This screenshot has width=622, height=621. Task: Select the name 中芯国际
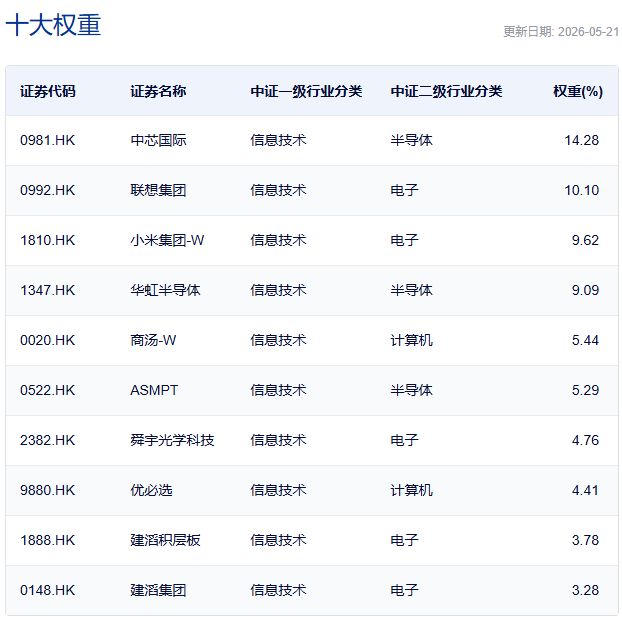click(x=158, y=140)
